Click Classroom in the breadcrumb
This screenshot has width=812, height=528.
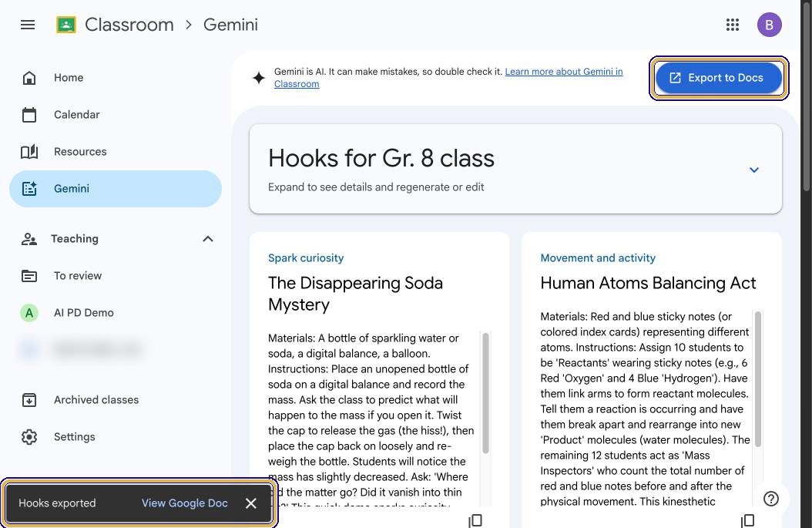coord(129,25)
